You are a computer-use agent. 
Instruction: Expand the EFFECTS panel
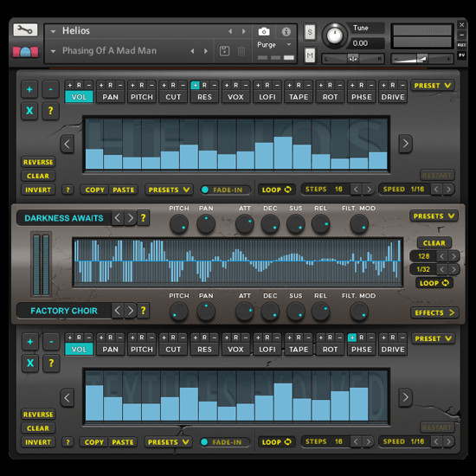pos(434,312)
